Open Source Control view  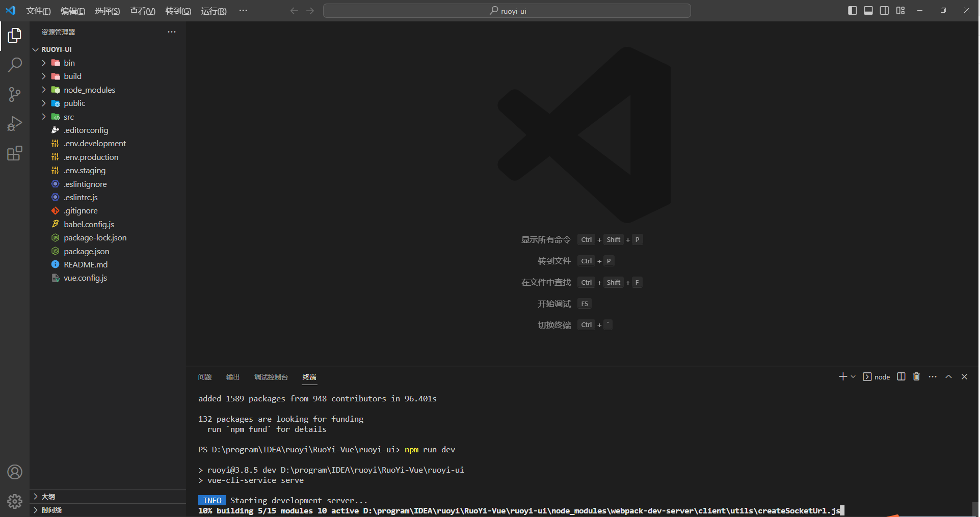click(15, 94)
